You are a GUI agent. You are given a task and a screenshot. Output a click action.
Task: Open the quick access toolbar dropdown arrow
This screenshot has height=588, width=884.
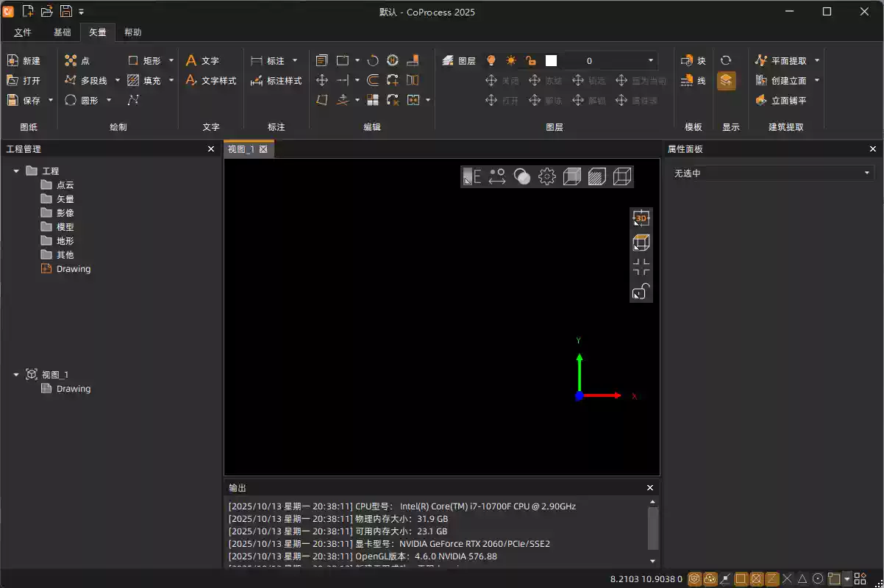(x=81, y=12)
